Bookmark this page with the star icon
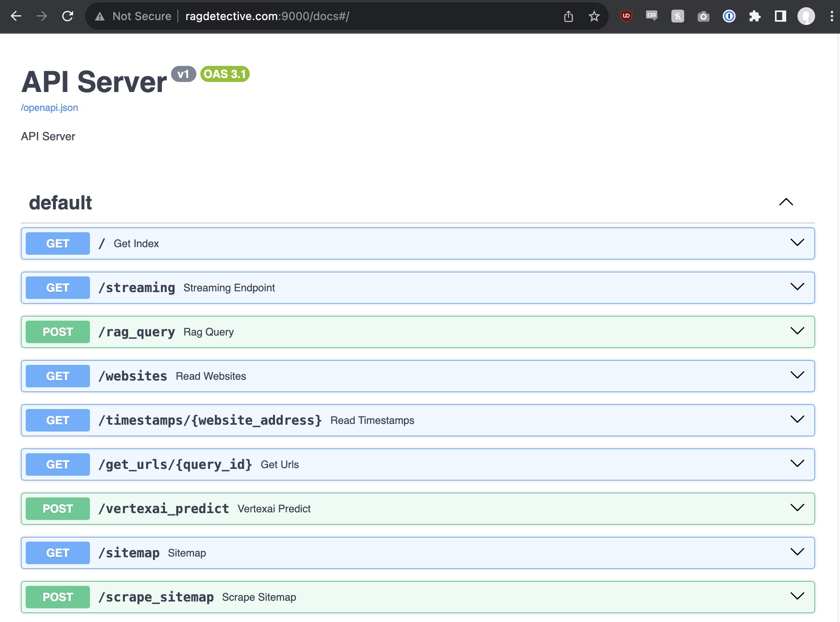This screenshot has height=622, width=840. tap(594, 16)
